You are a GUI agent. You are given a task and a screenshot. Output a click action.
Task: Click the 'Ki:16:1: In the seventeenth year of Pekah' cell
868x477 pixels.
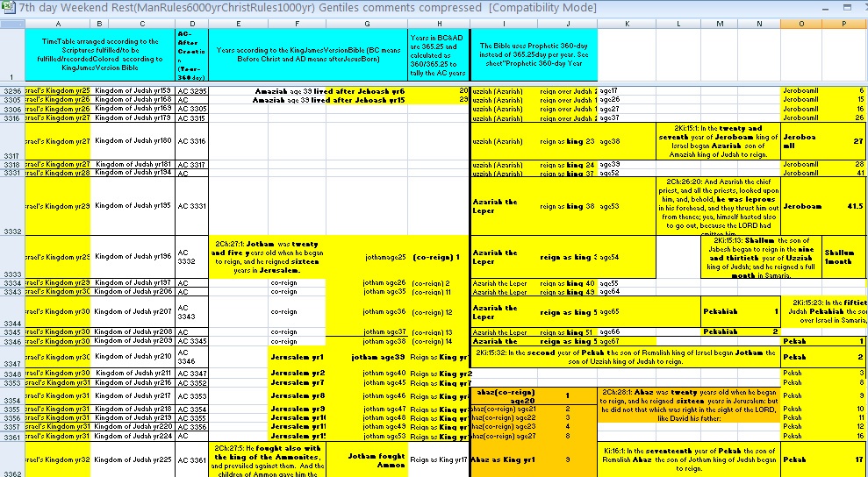tap(689, 459)
